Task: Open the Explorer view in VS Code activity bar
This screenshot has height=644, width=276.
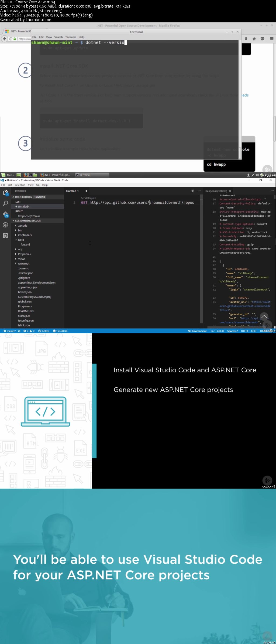Action: 5,193
